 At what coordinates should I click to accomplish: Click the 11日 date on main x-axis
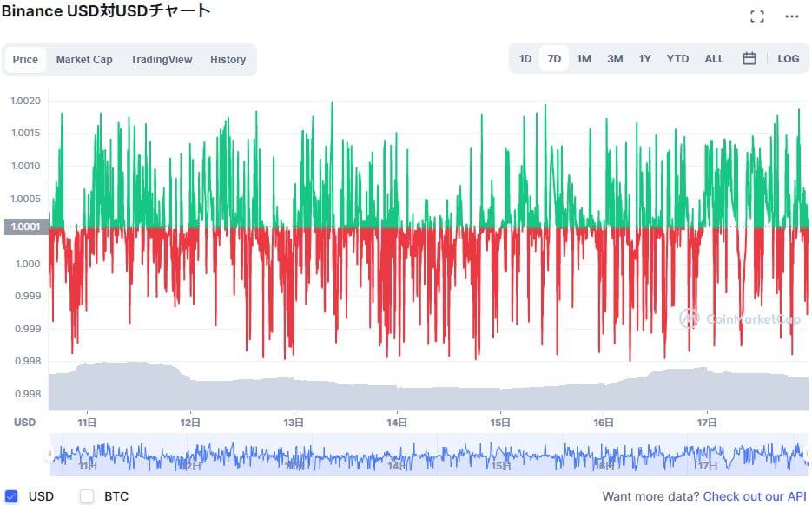pyautogui.click(x=87, y=423)
